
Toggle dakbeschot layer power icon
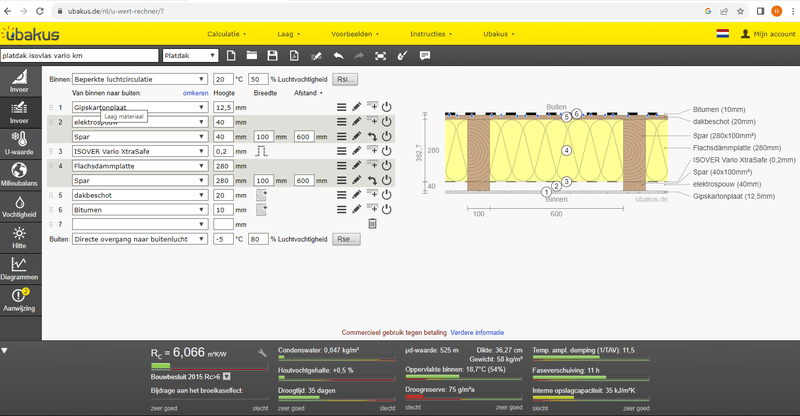point(387,194)
